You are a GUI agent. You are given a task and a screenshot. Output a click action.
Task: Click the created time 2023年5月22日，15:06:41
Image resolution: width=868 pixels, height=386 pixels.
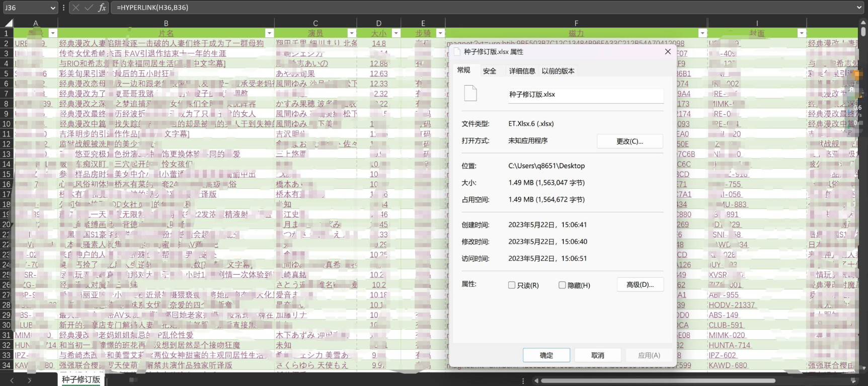pos(547,225)
